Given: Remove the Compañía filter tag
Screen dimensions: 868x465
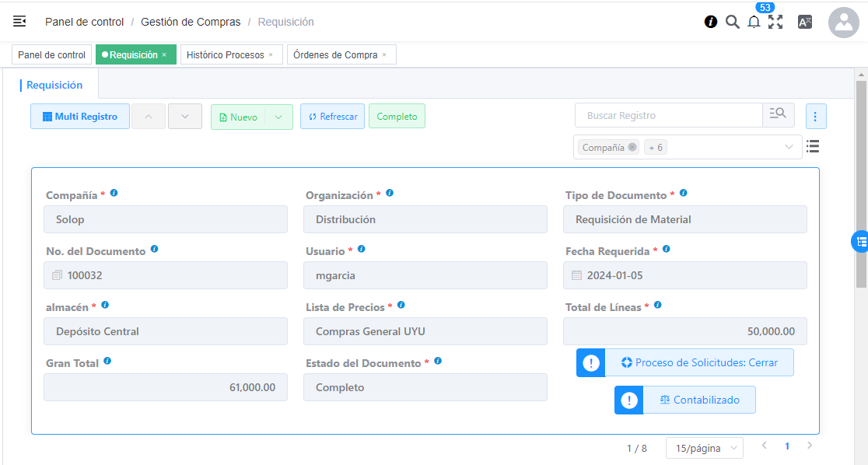Looking at the screenshot, I should pos(632,147).
